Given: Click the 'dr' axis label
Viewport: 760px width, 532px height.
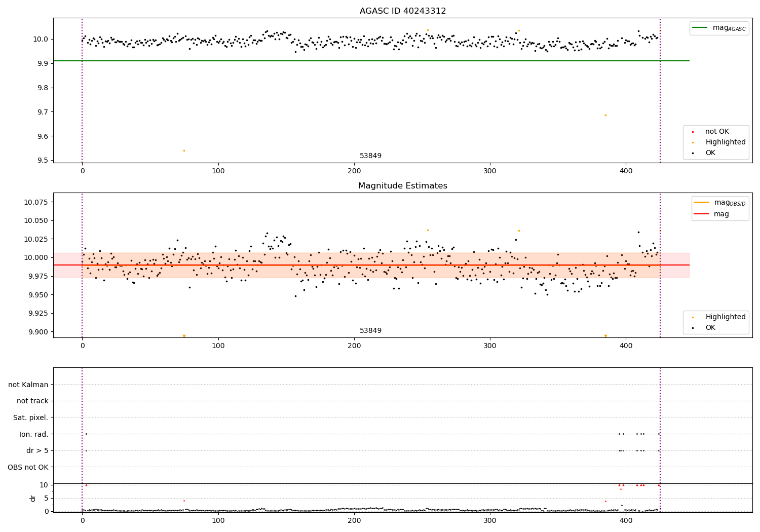Looking at the screenshot, I should pyautogui.click(x=33, y=498).
